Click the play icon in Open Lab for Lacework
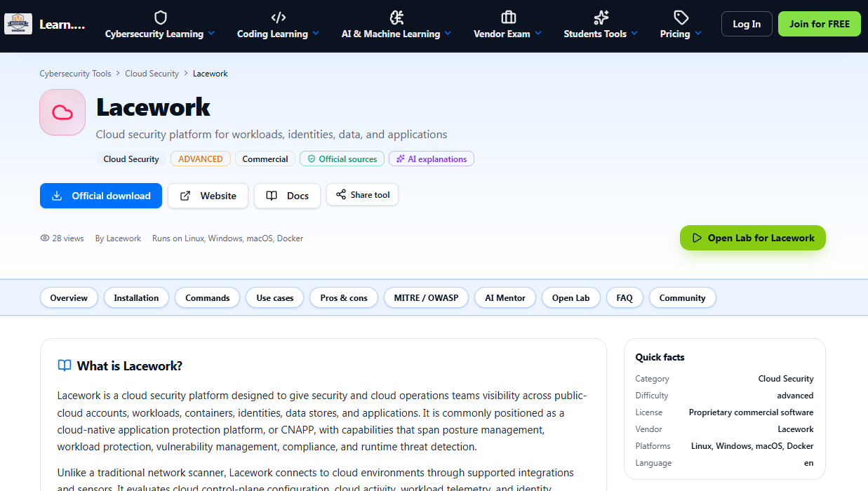This screenshot has width=868, height=491. pyautogui.click(x=697, y=238)
